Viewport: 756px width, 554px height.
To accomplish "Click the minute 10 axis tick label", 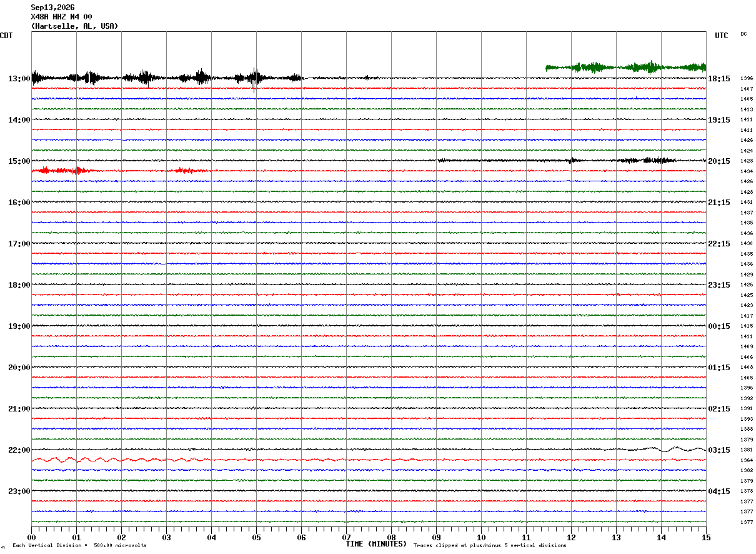I will pos(481,537).
